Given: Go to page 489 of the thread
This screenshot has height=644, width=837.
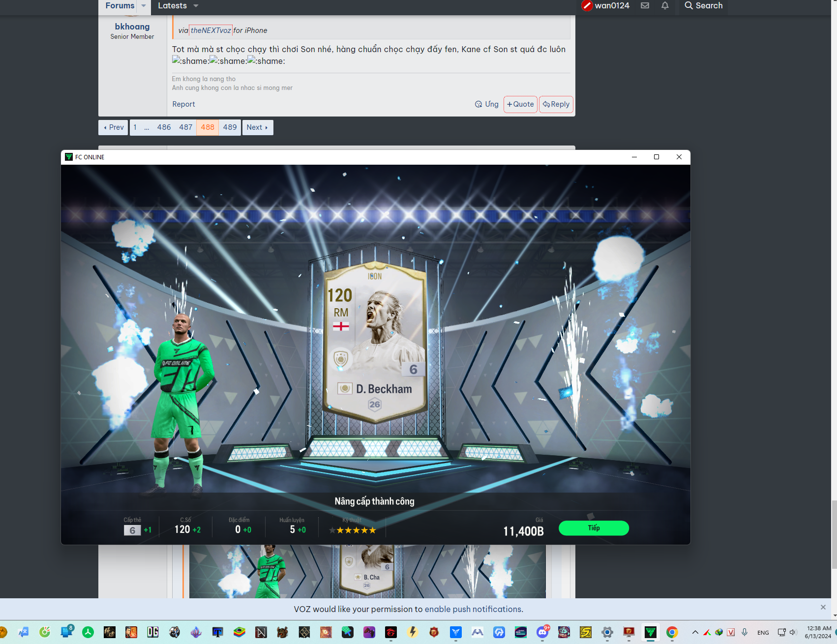Looking at the screenshot, I should [230, 127].
